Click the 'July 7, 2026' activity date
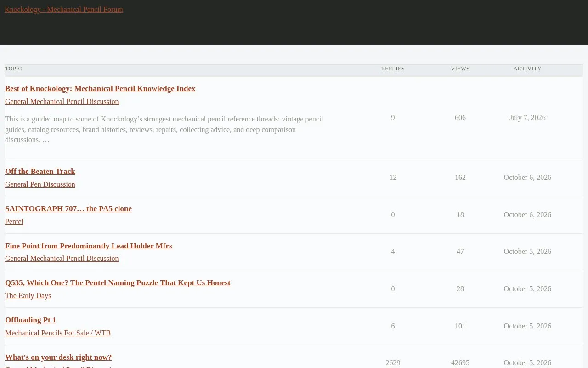 527,118
